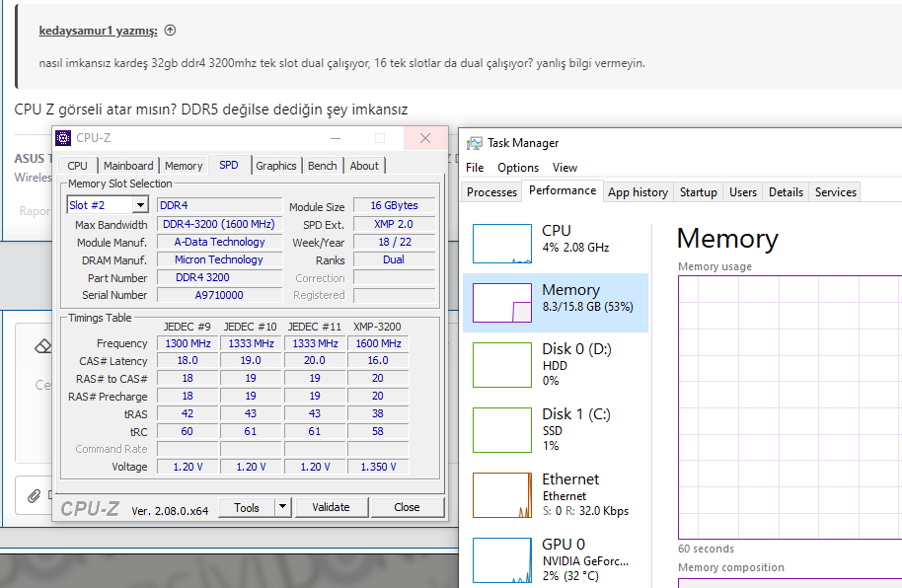Image resolution: width=902 pixels, height=588 pixels.
Task: Click the up-arrow icon beside the quoted username
Action: (170, 31)
